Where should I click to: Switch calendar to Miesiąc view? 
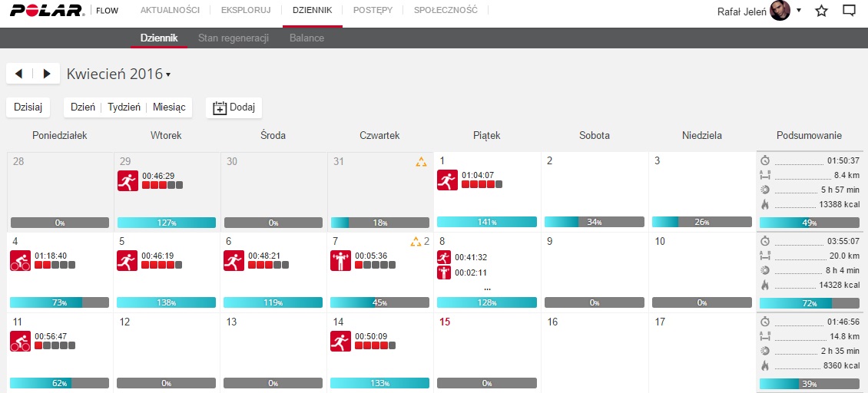click(169, 107)
